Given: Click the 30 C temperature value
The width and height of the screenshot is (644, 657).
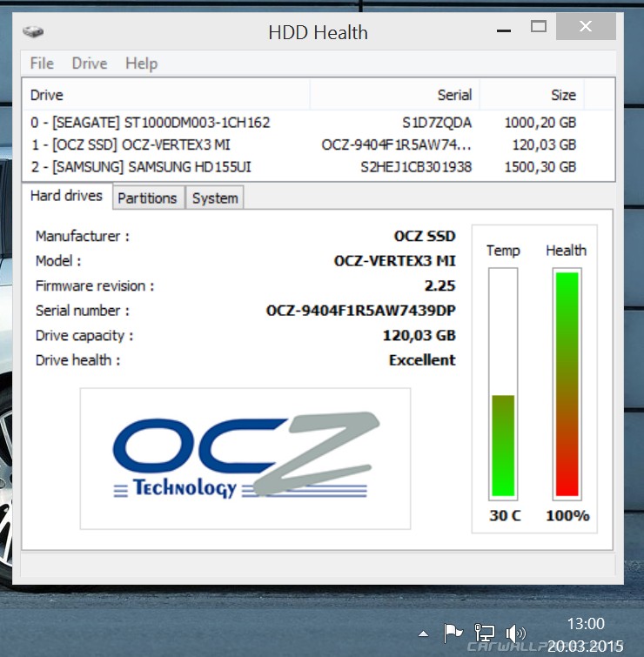Looking at the screenshot, I should click(505, 515).
